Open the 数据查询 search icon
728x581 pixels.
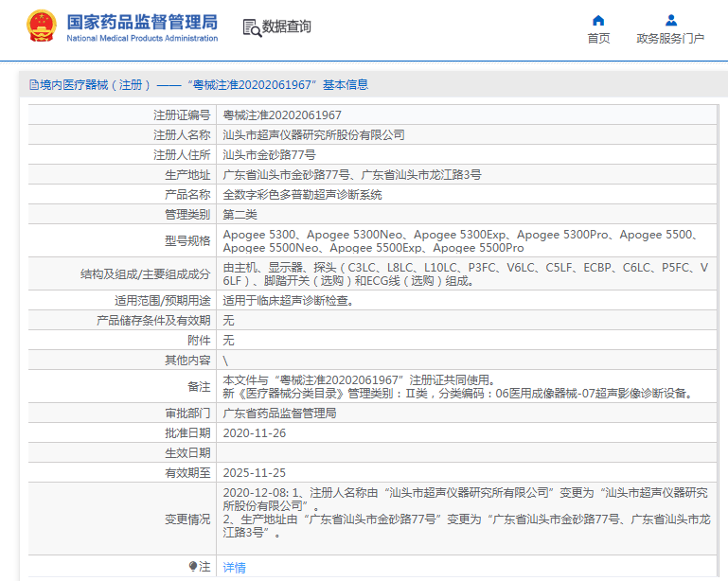(252, 27)
